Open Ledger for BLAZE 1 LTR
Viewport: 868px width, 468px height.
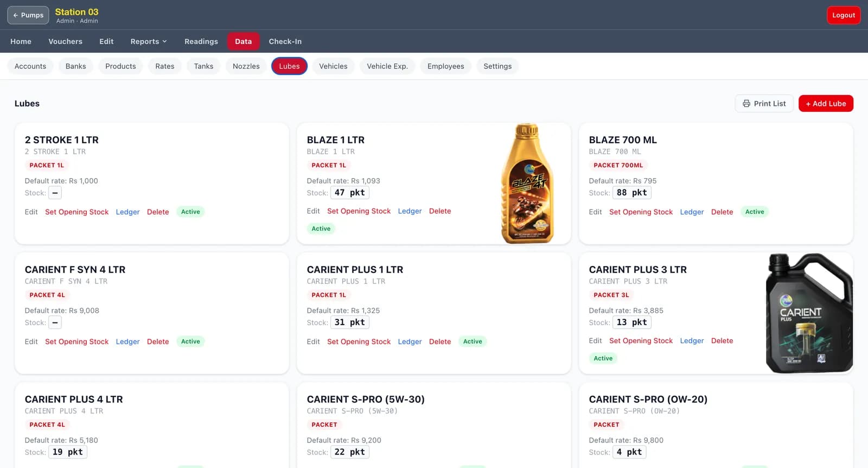point(410,211)
